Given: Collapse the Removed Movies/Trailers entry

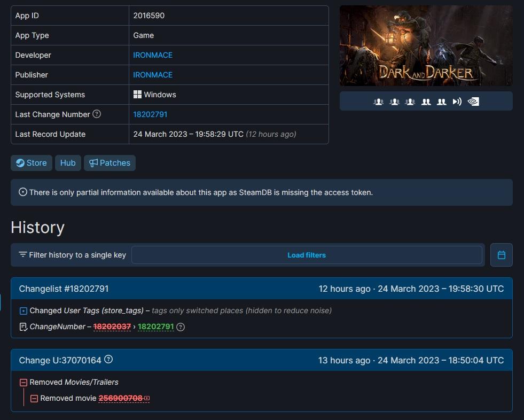Looking at the screenshot, I should click(23, 382).
